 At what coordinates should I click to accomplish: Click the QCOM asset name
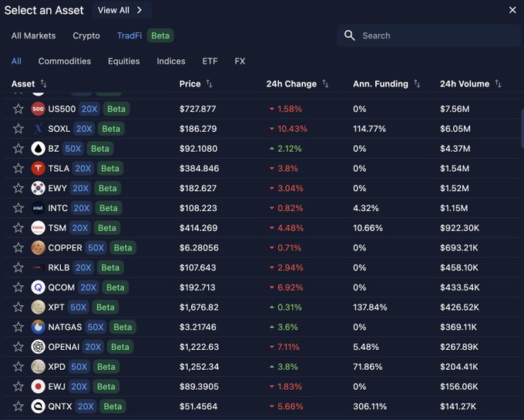pos(62,287)
